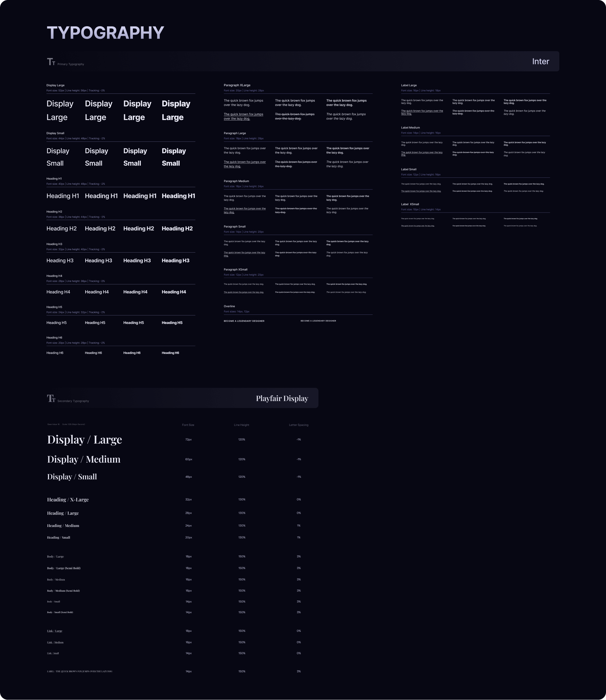The image size is (606, 700).
Task: Open the underlined "Link / Large" link
Action: [54, 631]
